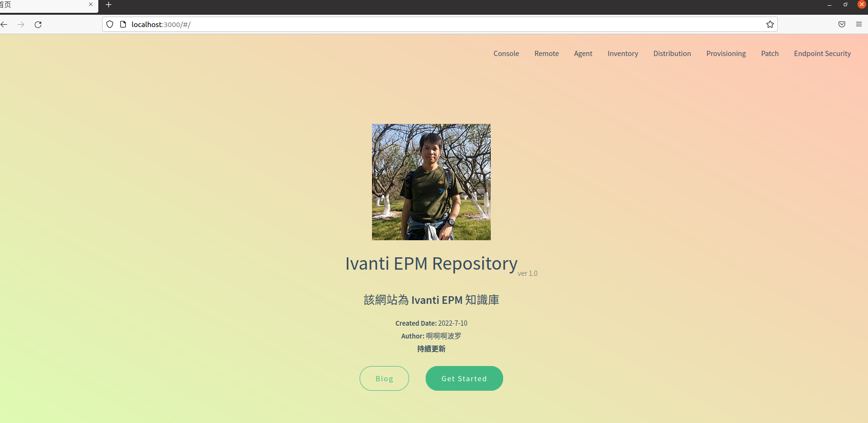868x423 pixels.
Task: Click the Blog button
Action: point(384,378)
